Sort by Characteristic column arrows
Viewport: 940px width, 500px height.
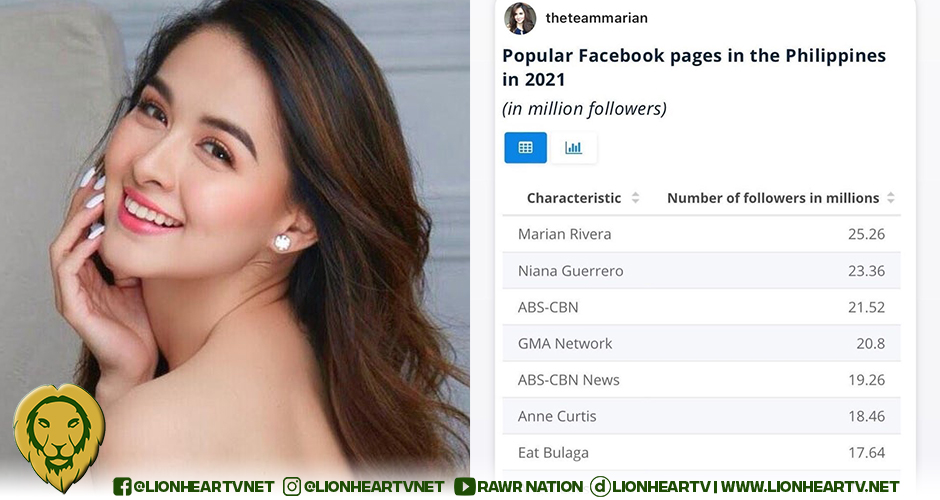(x=635, y=198)
